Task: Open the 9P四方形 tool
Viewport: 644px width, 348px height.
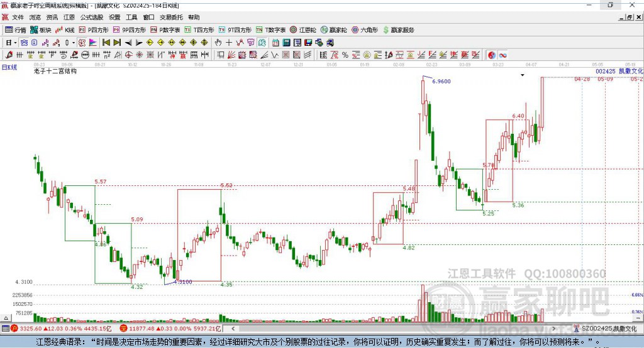Action: [130, 30]
